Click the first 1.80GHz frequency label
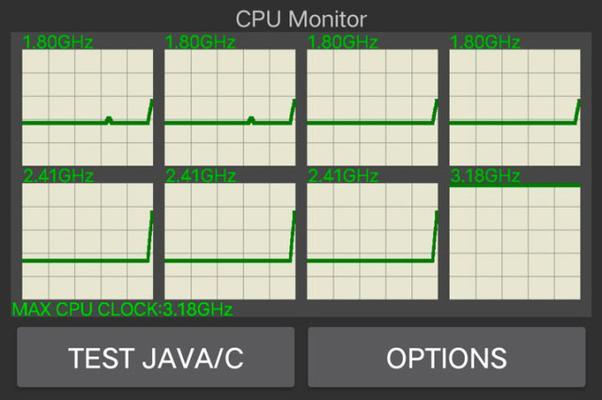The height and width of the screenshot is (400, 602). pos(58,42)
